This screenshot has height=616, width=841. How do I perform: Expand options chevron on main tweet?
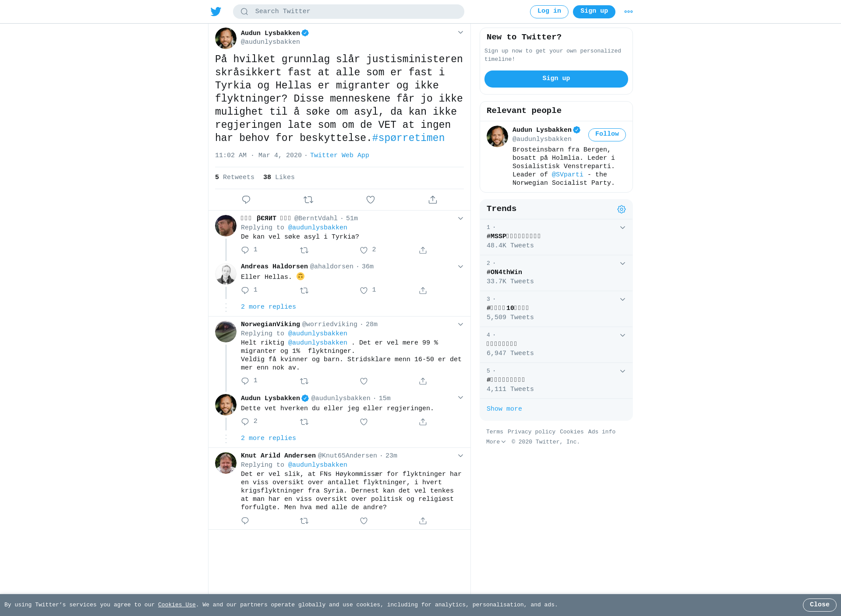(x=460, y=32)
